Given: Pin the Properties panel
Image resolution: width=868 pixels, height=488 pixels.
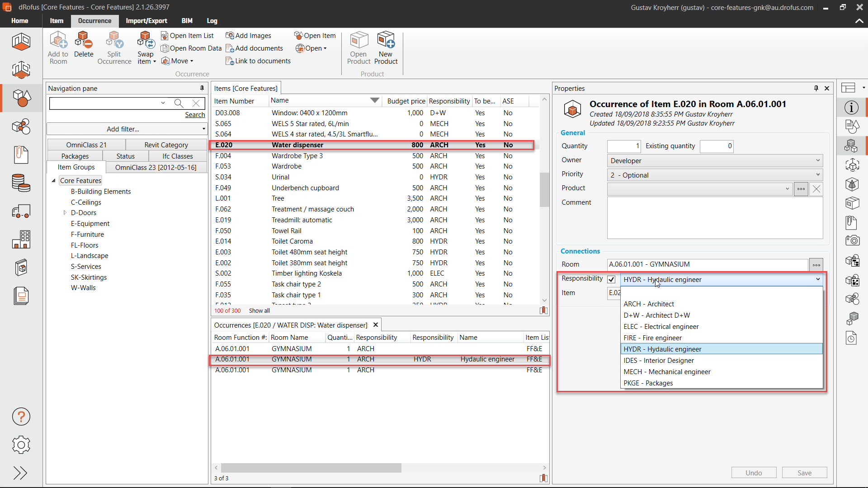Looking at the screenshot, I should click(x=816, y=89).
